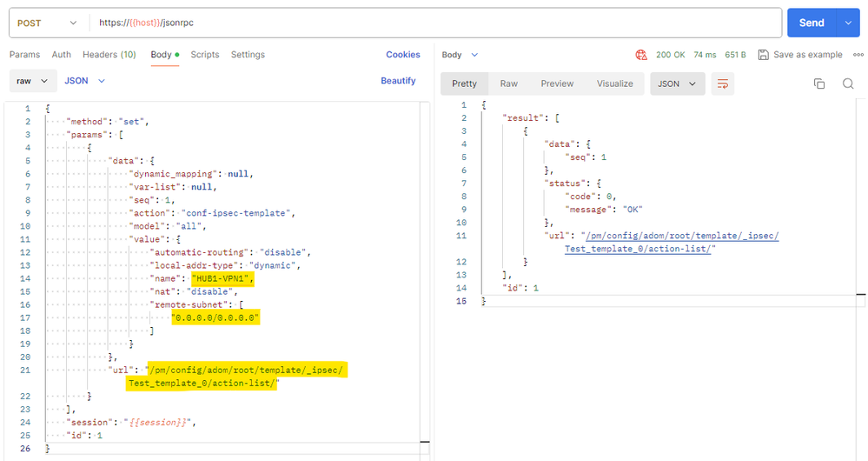Click the Beautify link

click(398, 81)
